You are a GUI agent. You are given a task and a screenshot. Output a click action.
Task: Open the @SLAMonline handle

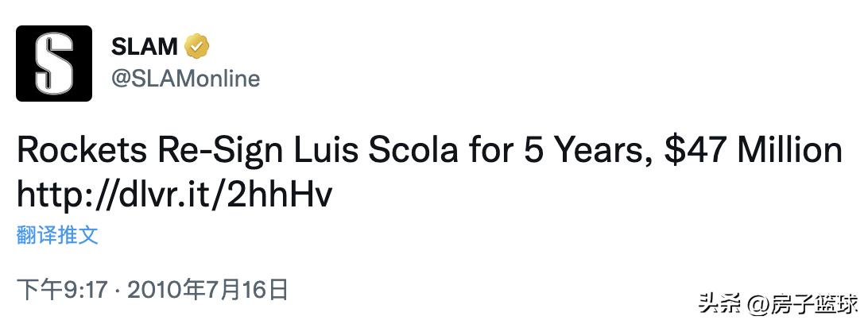(186, 79)
